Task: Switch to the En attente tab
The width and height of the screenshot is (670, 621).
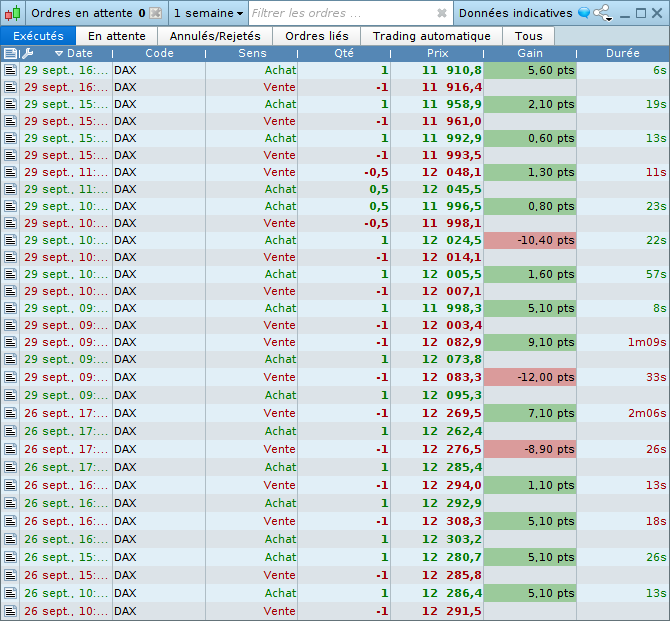Action: click(116, 36)
